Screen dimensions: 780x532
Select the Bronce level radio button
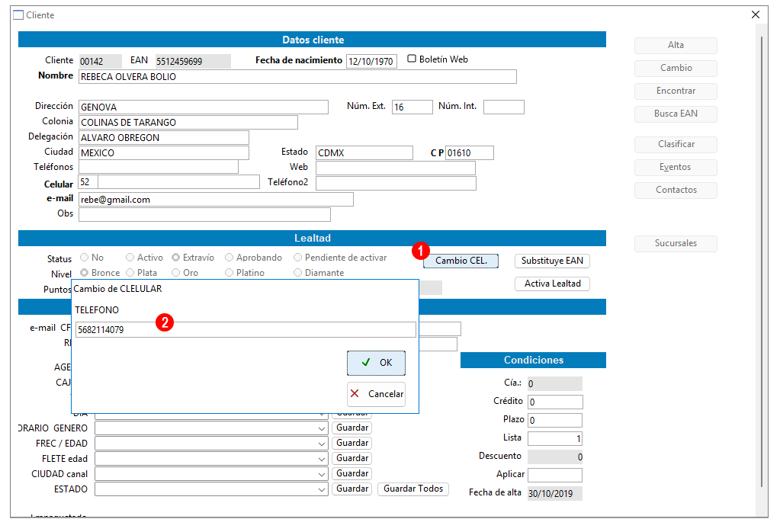pyautogui.click(x=85, y=272)
